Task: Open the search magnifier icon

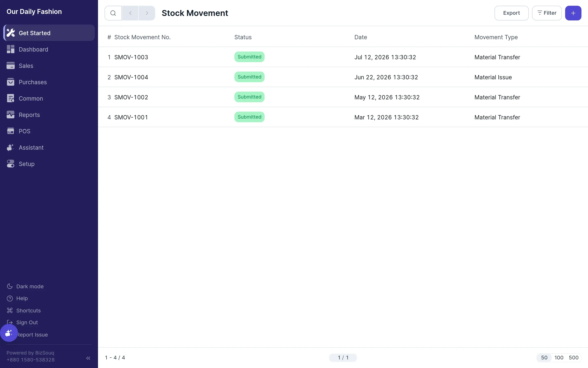Action: click(x=113, y=13)
